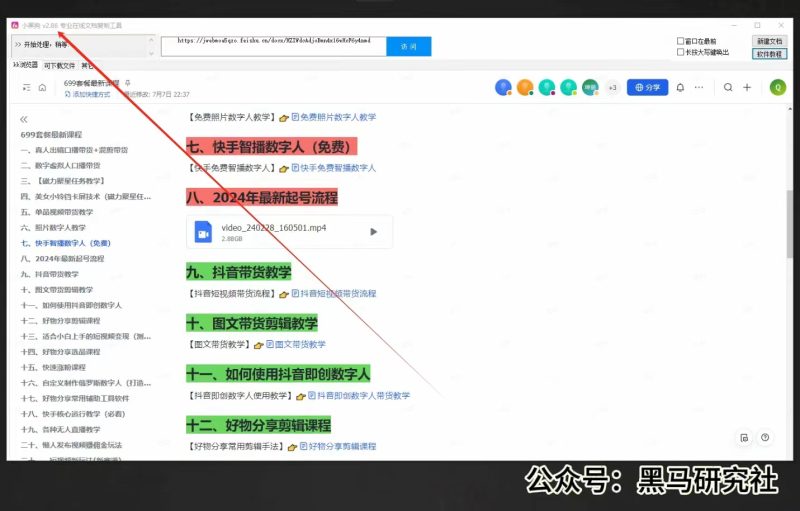
Task: Open the green Q profile avatar
Action: (778, 88)
